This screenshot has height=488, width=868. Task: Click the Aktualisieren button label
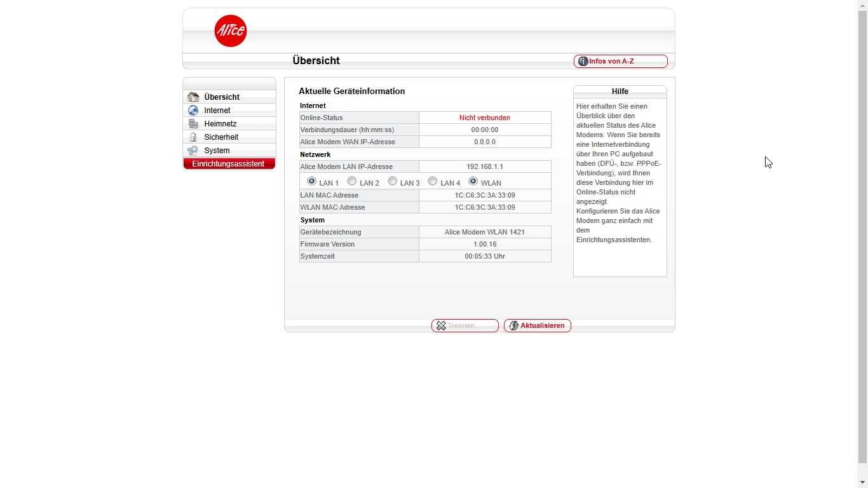tap(543, 325)
